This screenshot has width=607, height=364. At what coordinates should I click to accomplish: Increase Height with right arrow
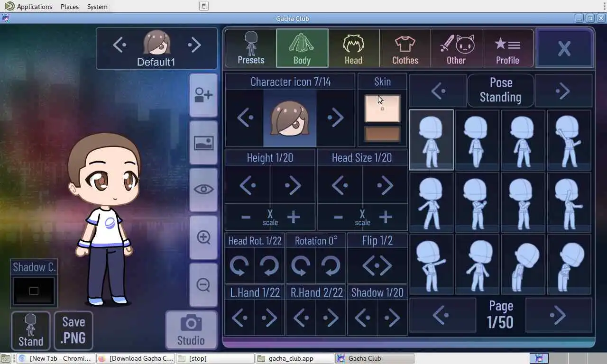(293, 185)
